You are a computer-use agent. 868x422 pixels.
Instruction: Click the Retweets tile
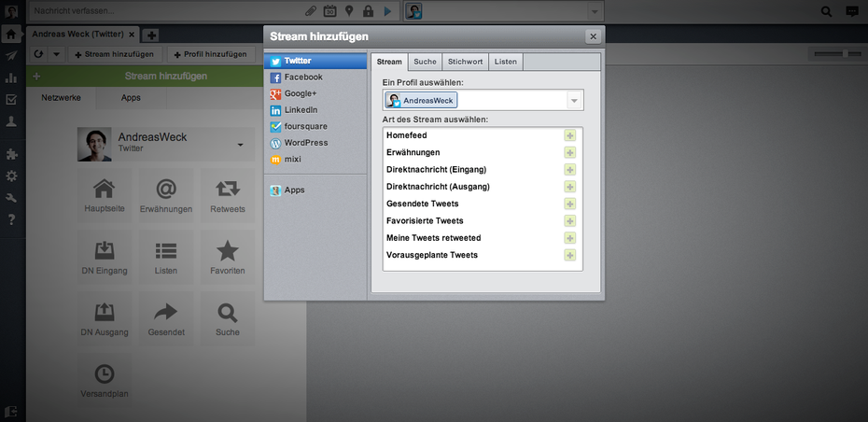(x=228, y=195)
